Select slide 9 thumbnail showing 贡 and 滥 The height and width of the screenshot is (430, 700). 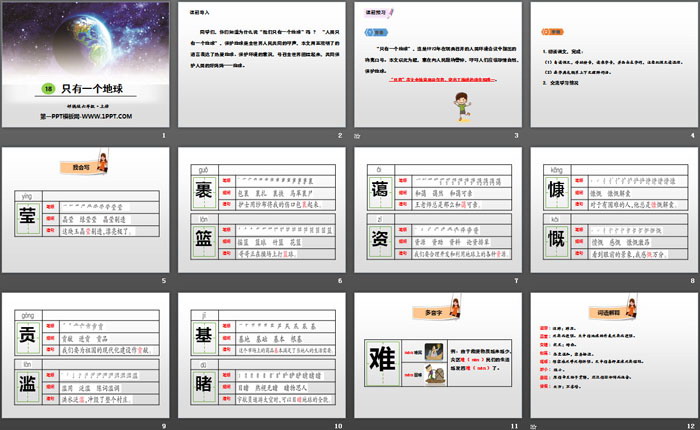coord(86,355)
